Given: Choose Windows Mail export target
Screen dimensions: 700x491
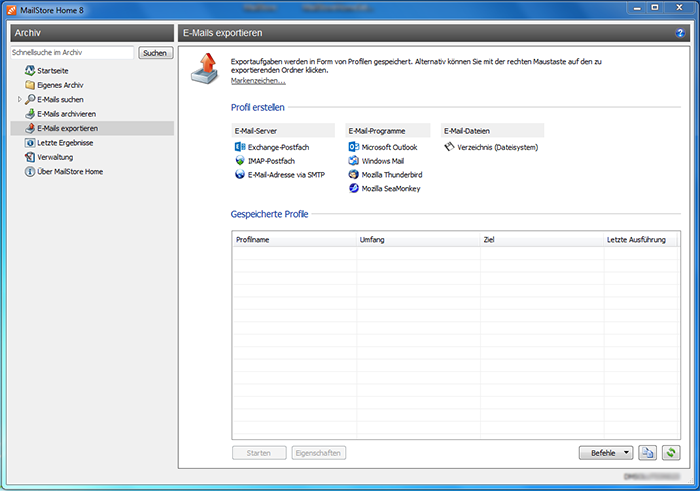Looking at the screenshot, I should coord(383,161).
